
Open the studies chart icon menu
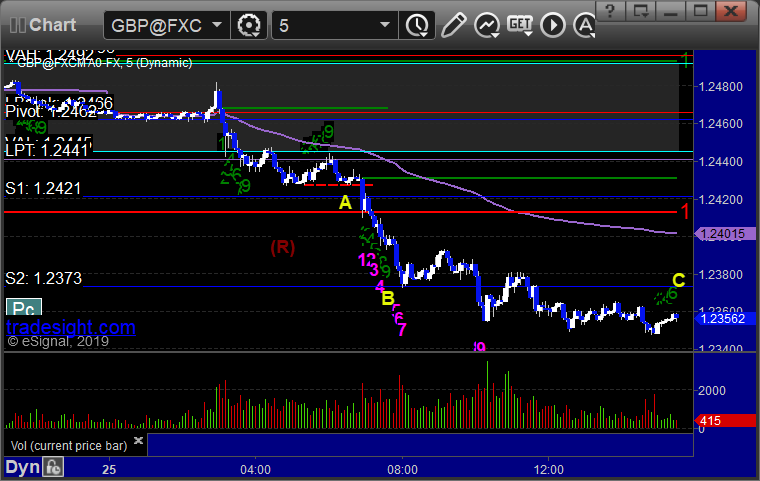pyautogui.click(x=487, y=25)
